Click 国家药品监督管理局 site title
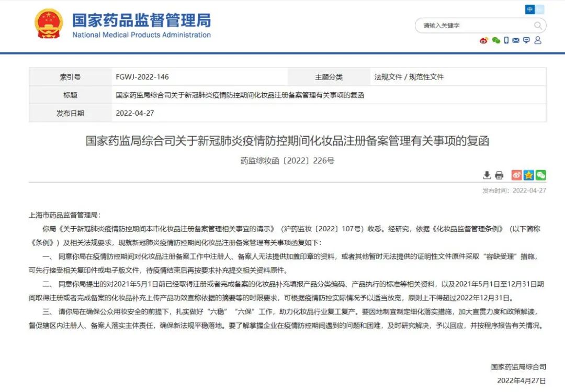This screenshot has height=392, width=565. 141,20
